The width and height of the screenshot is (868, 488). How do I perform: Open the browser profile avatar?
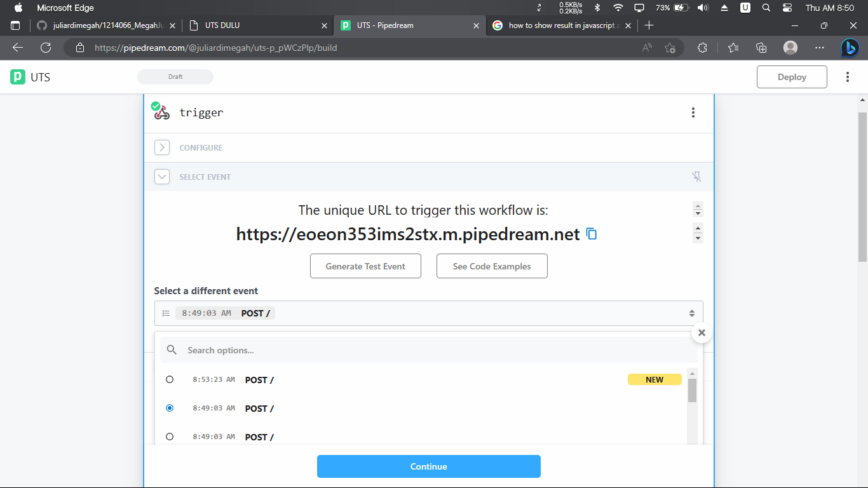pyautogui.click(x=790, y=48)
